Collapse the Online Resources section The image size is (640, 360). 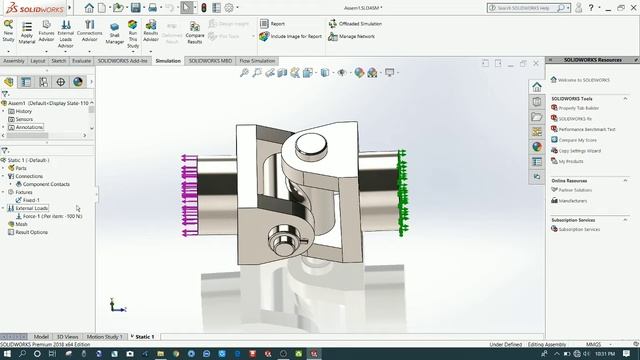pyautogui.click(x=625, y=180)
